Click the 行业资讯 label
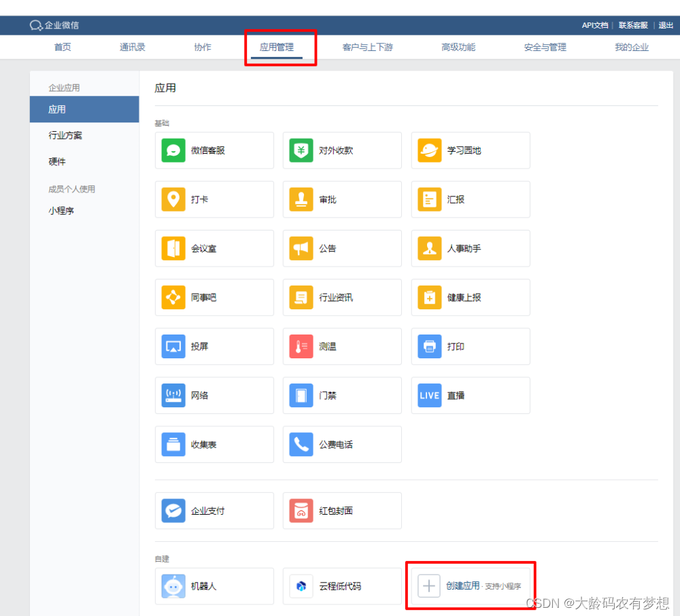 [x=336, y=297]
